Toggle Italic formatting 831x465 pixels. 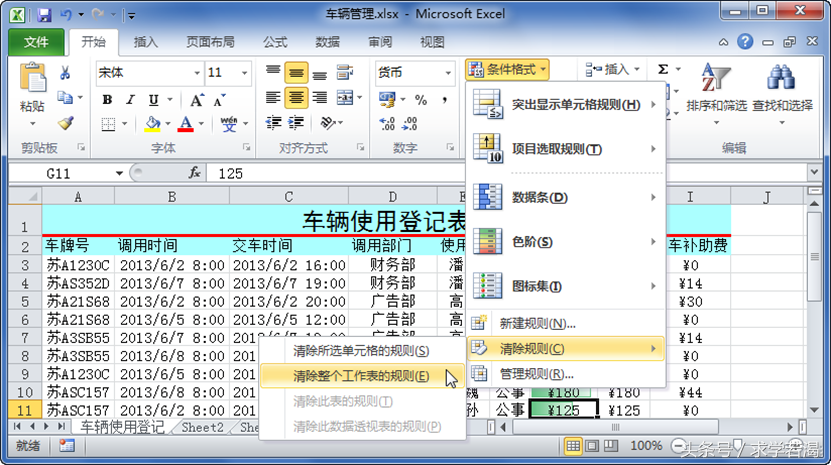click(x=130, y=99)
